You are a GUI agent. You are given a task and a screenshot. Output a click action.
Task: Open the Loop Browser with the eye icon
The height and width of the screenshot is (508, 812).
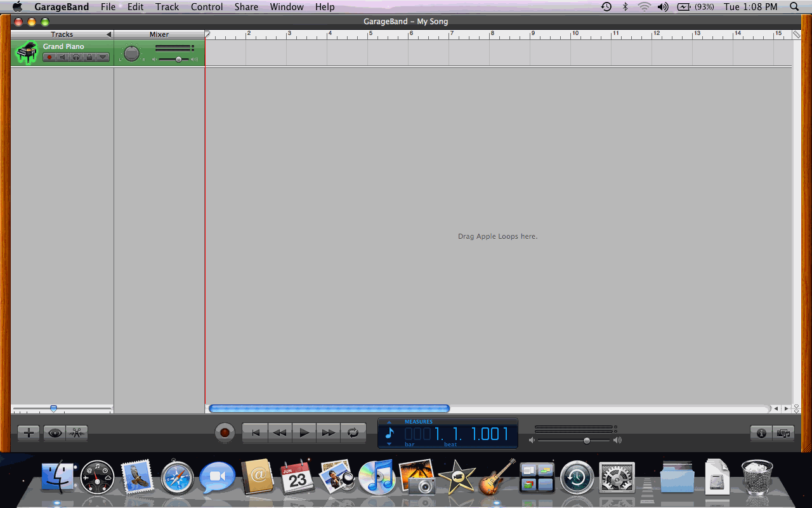55,433
